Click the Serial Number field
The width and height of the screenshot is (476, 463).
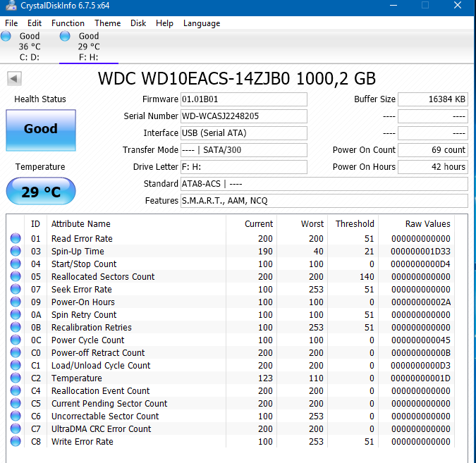coord(244,116)
